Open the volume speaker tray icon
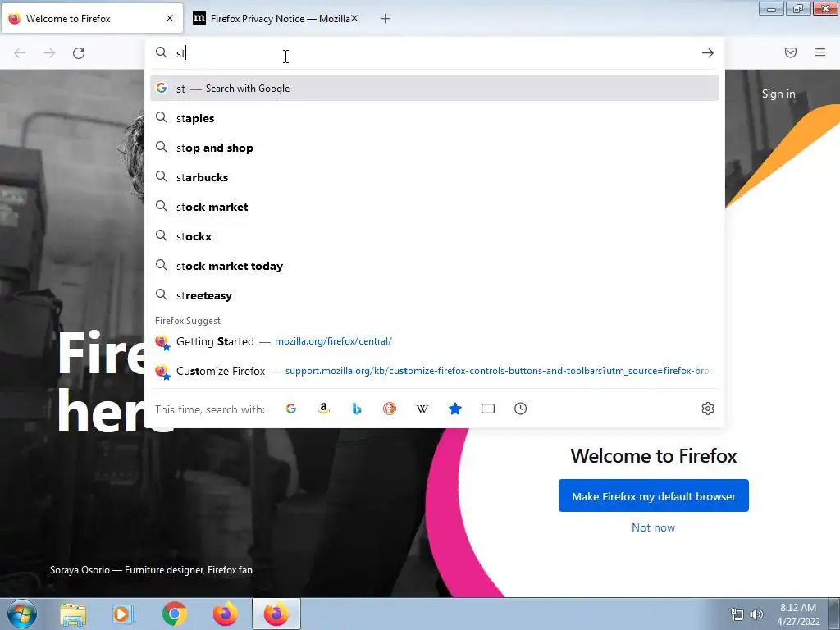 [x=757, y=614]
